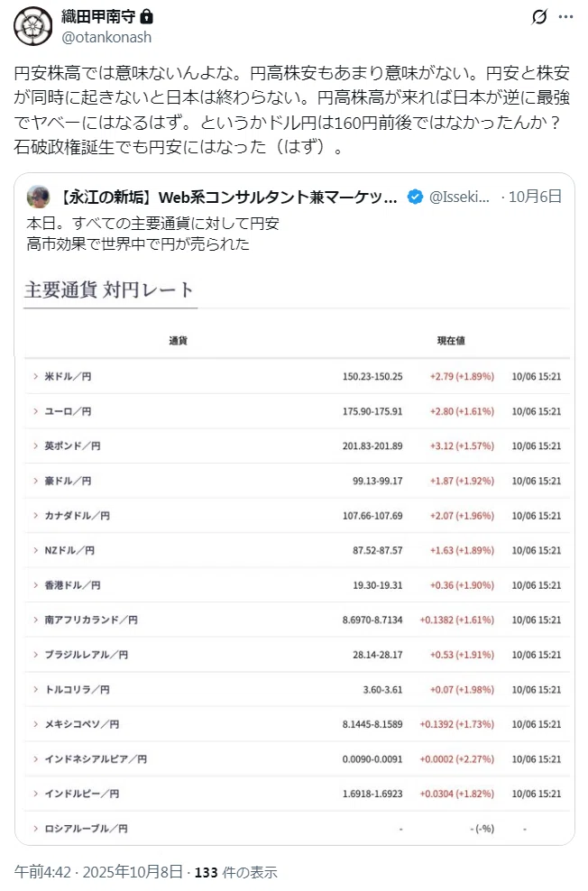Expand the ロシアルーブル/円 row chevron
Screen dimensions: 588x891
pos(35,829)
